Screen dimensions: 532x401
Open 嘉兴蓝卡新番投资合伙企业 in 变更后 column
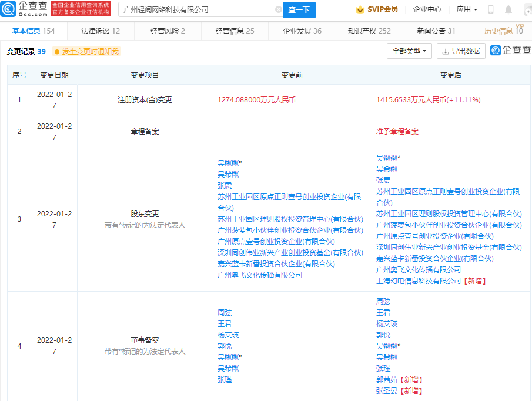click(x=434, y=258)
